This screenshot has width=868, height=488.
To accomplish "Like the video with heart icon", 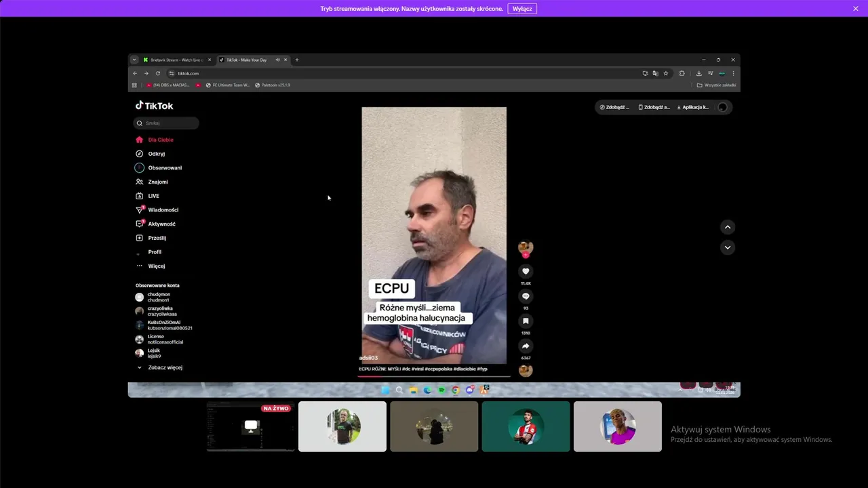I will tap(526, 271).
